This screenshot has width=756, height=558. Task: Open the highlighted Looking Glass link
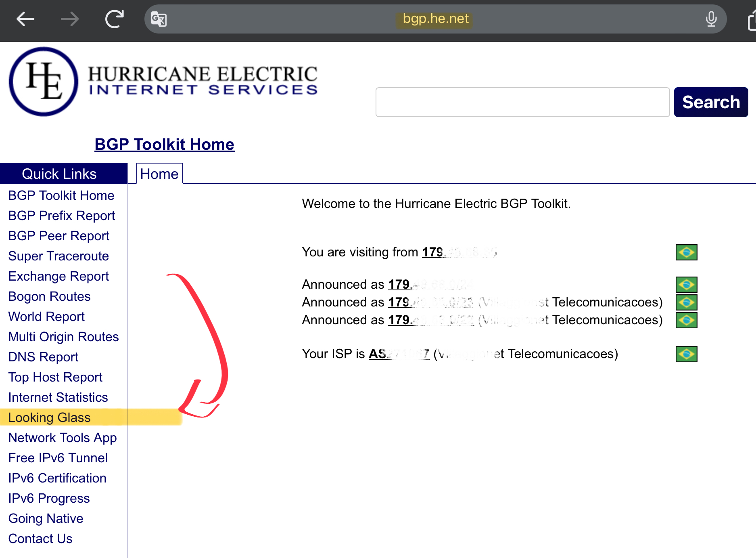pyautogui.click(x=49, y=417)
